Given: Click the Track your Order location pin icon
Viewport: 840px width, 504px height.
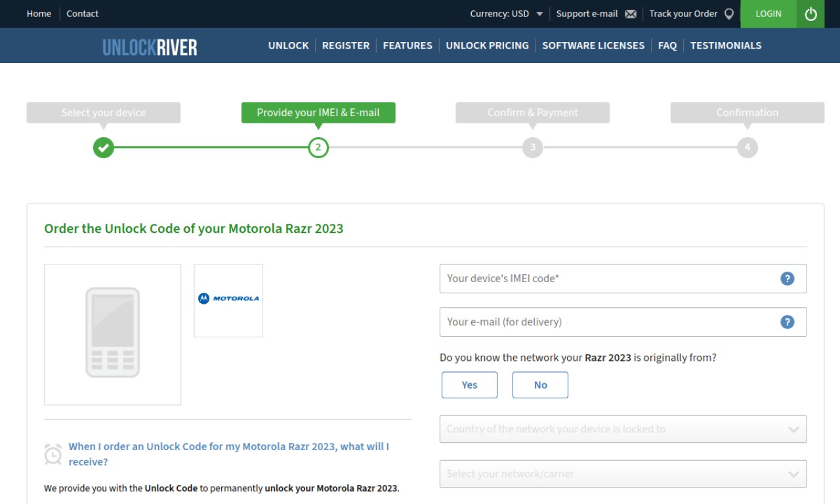Looking at the screenshot, I should coord(728,14).
